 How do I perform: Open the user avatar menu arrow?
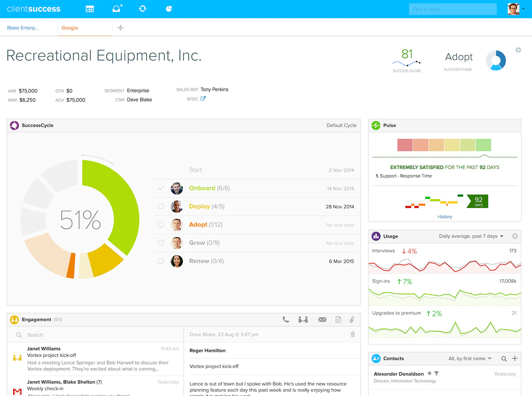point(523,9)
